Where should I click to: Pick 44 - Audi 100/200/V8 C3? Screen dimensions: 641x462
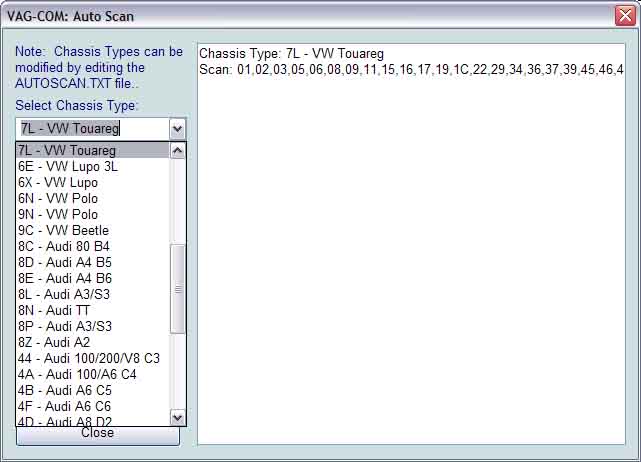(93, 359)
